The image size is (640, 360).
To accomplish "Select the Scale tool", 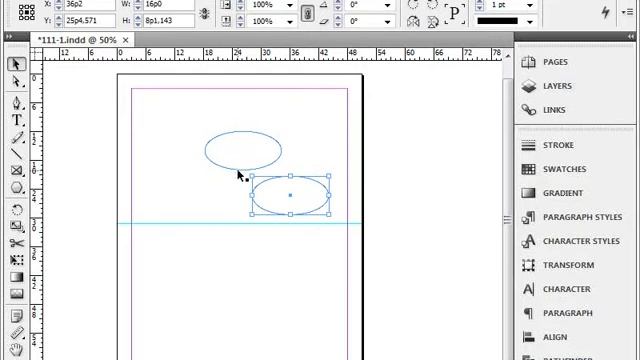I will pyautogui.click(x=16, y=226).
